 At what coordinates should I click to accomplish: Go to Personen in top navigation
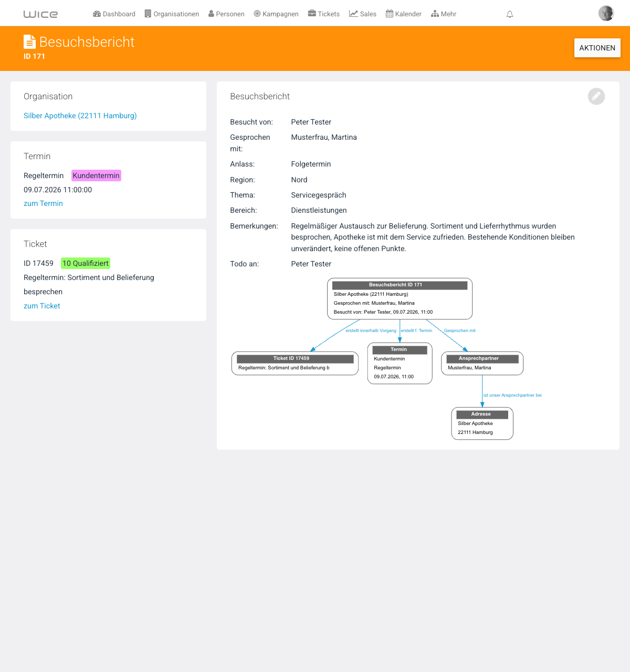[x=226, y=14]
